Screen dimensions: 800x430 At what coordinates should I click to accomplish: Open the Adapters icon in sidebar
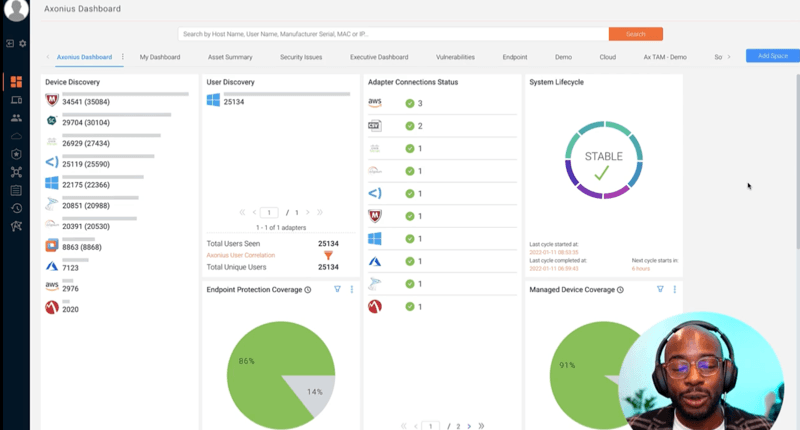[16, 172]
